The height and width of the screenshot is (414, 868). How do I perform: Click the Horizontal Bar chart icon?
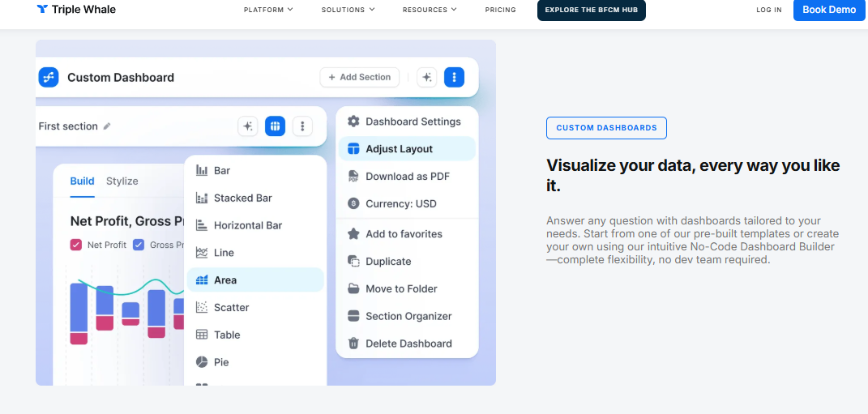click(202, 225)
